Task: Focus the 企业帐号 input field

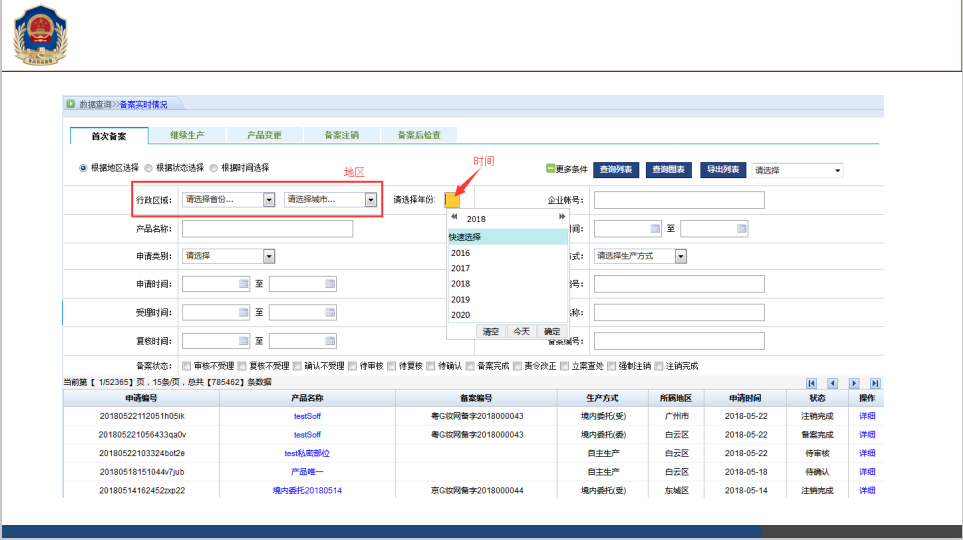Action: pos(679,200)
